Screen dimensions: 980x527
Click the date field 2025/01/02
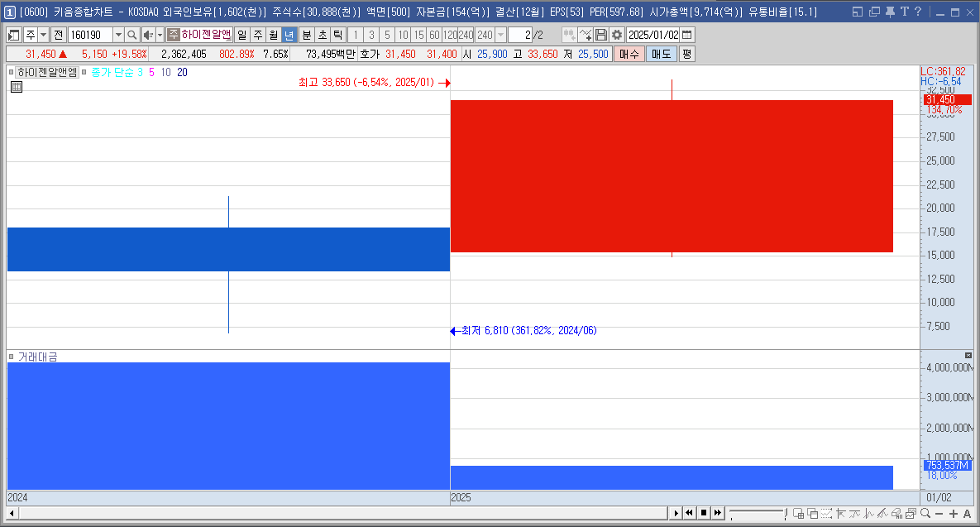(653, 35)
